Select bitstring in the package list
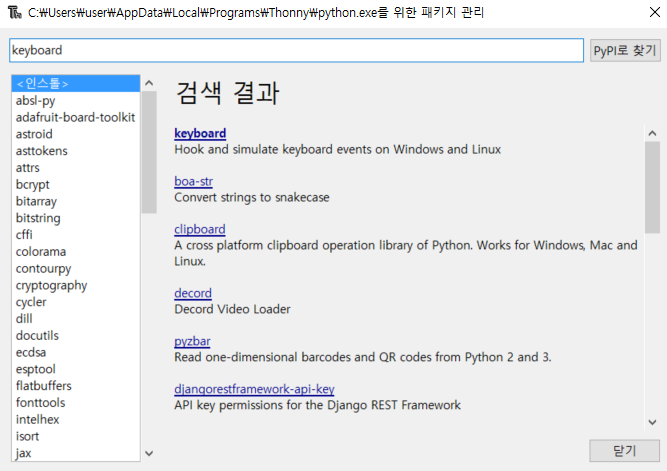Viewport: 667px width, 471px height. [x=76, y=218]
